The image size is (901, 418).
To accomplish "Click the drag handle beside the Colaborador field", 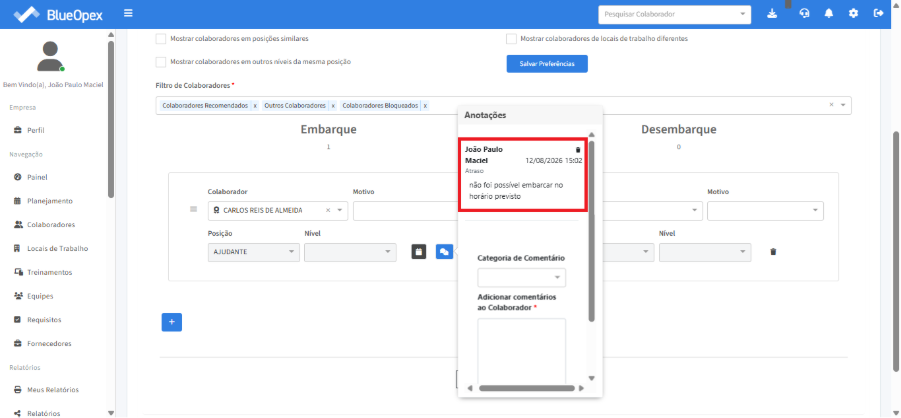I will click(194, 209).
